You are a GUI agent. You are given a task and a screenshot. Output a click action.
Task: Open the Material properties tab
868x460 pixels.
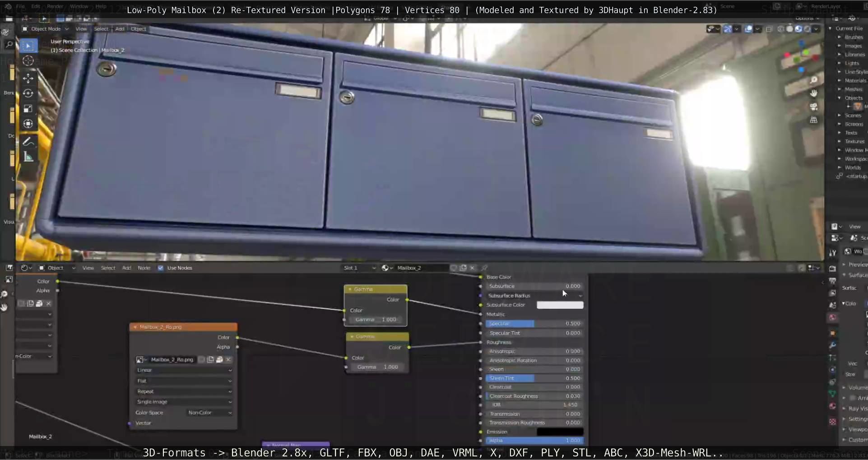coord(833,406)
